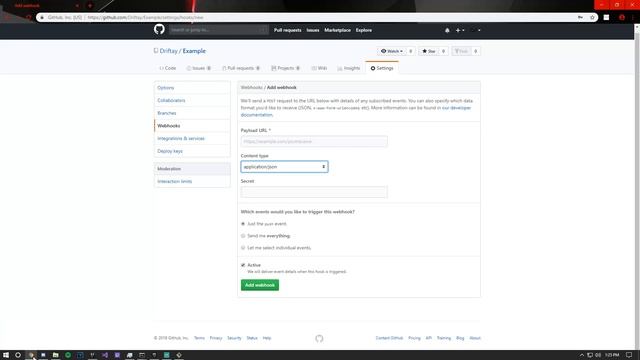Expand the plus create-new menu
Screen dimensions: 640x360
[x=460, y=30]
